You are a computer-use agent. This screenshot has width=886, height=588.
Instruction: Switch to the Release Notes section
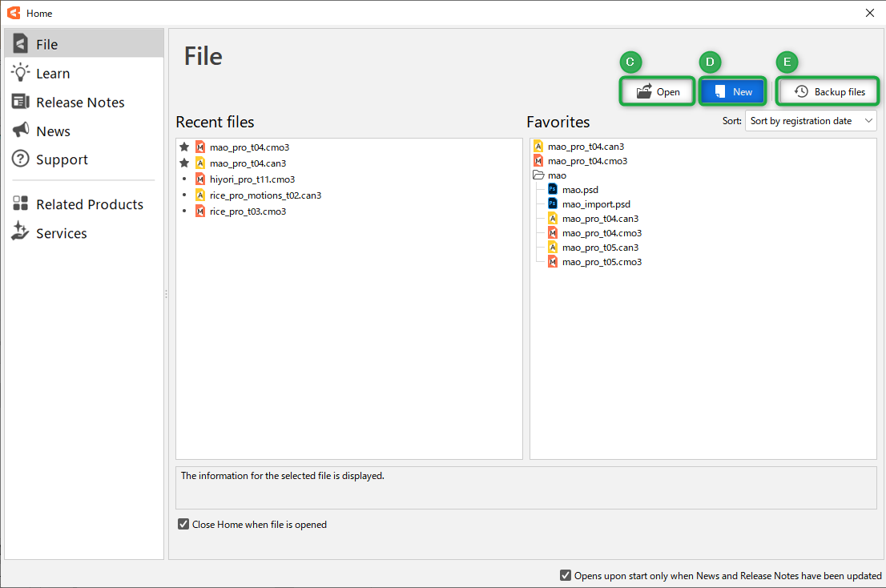click(80, 103)
